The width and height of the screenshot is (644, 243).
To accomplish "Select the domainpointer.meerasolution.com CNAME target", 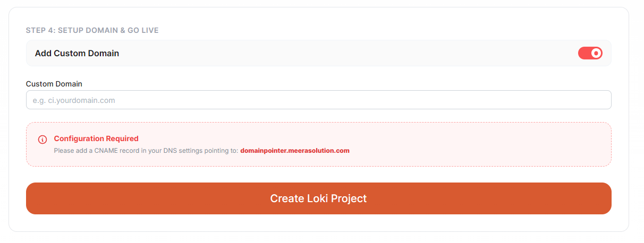I will 295,151.
